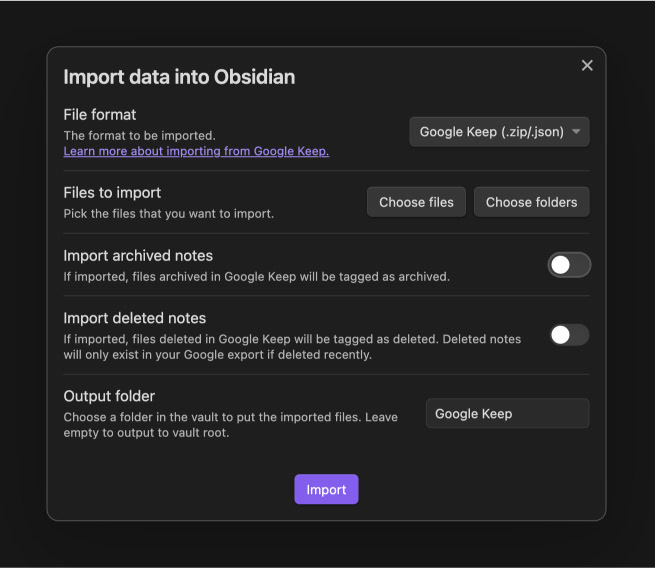Click 'Pick the files that you want to import.'
Image resolution: width=655 pixels, height=568 pixels.
click(x=169, y=214)
